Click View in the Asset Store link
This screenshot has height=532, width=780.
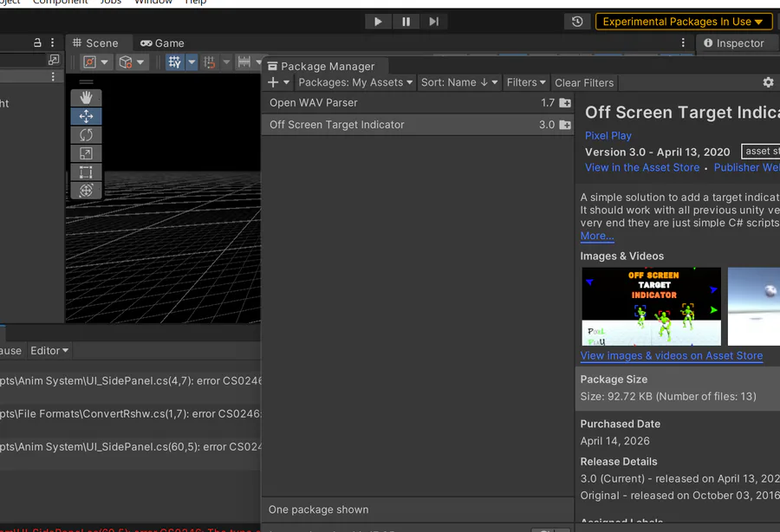(x=642, y=167)
